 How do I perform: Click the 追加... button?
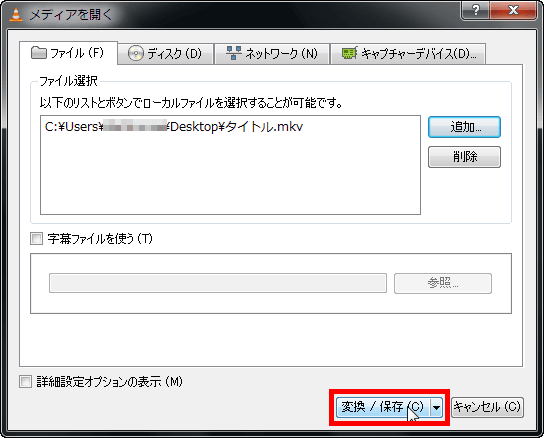(x=464, y=127)
